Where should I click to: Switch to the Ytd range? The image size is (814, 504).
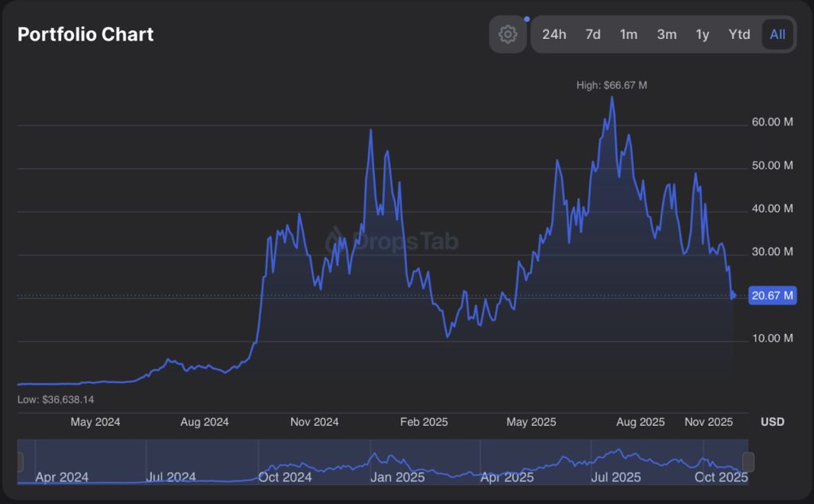point(739,34)
